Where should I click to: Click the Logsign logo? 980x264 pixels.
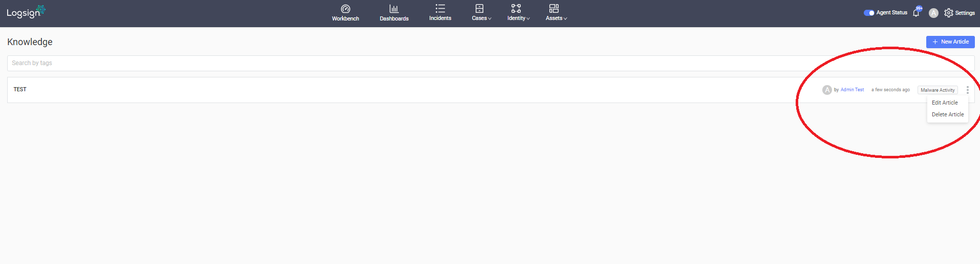point(26,12)
